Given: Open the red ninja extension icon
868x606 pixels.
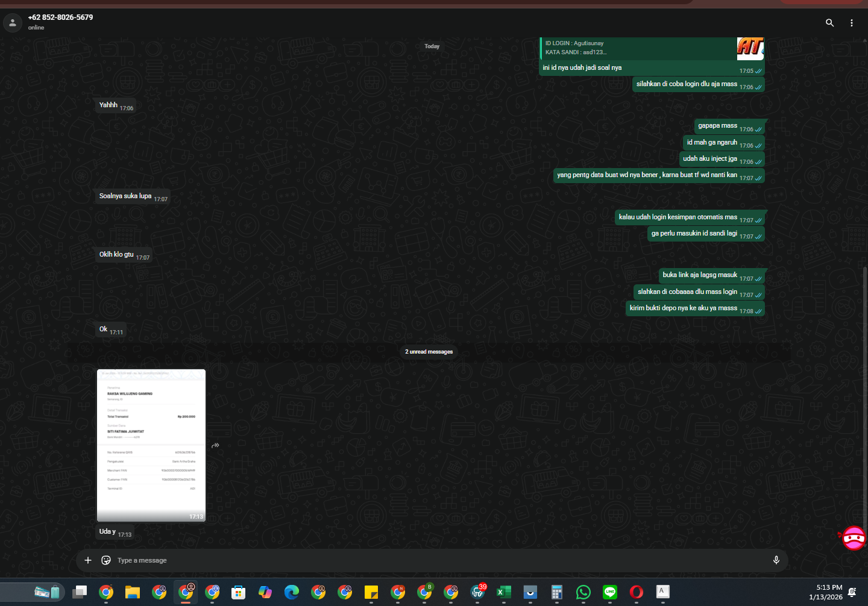Looking at the screenshot, I should coord(854,538).
